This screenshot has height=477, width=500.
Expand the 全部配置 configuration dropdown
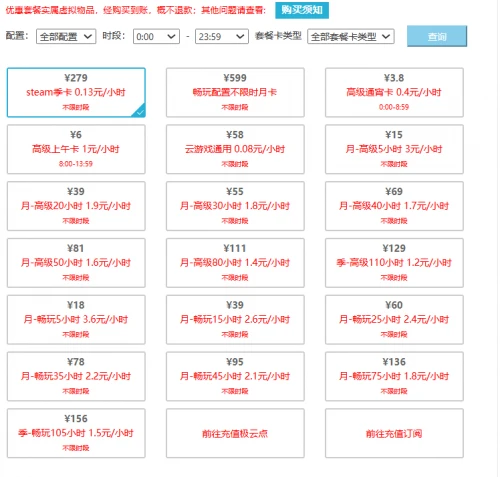[x=66, y=36]
